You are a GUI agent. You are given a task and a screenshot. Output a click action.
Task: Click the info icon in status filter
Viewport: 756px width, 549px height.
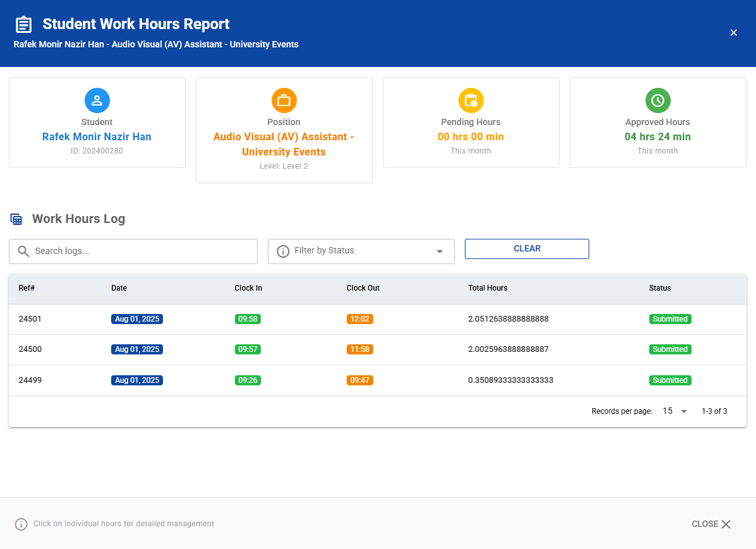[283, 251]
